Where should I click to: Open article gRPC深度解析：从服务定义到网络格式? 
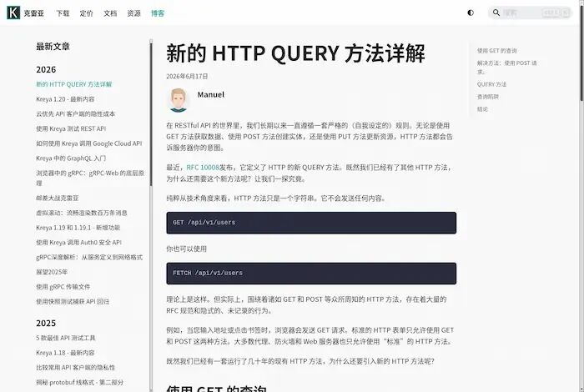pos(89,257)
